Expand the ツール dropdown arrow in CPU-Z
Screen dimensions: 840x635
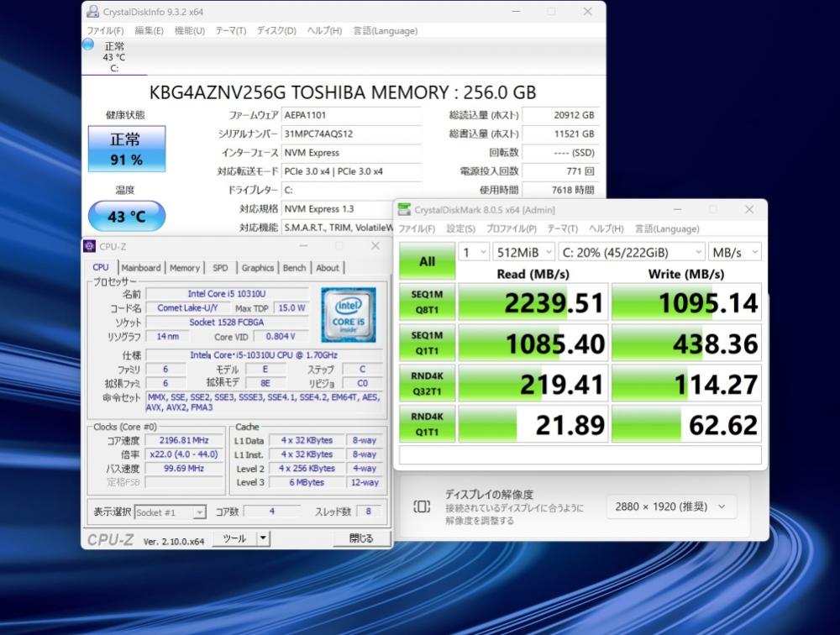click(263, 538)
